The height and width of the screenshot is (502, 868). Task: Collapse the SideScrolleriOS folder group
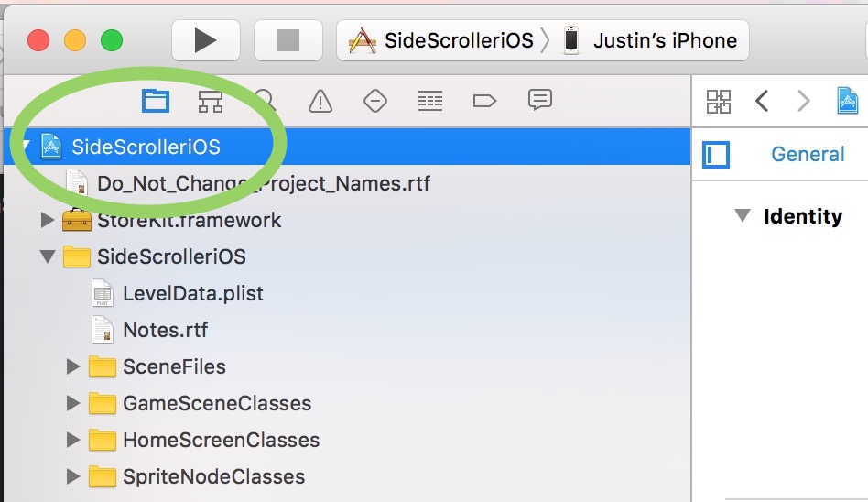click(x=48, y=256)
